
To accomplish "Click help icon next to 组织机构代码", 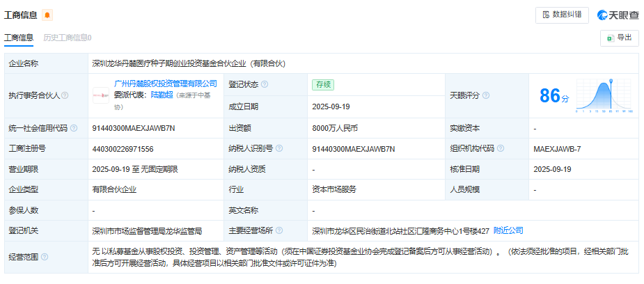I will [x=501, y=148].
